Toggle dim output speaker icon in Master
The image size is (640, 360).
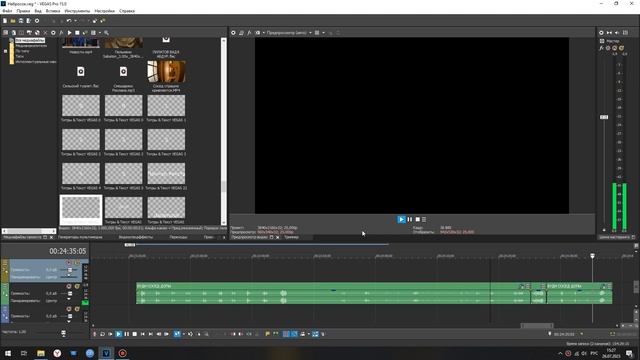click(x=617, y=33)
